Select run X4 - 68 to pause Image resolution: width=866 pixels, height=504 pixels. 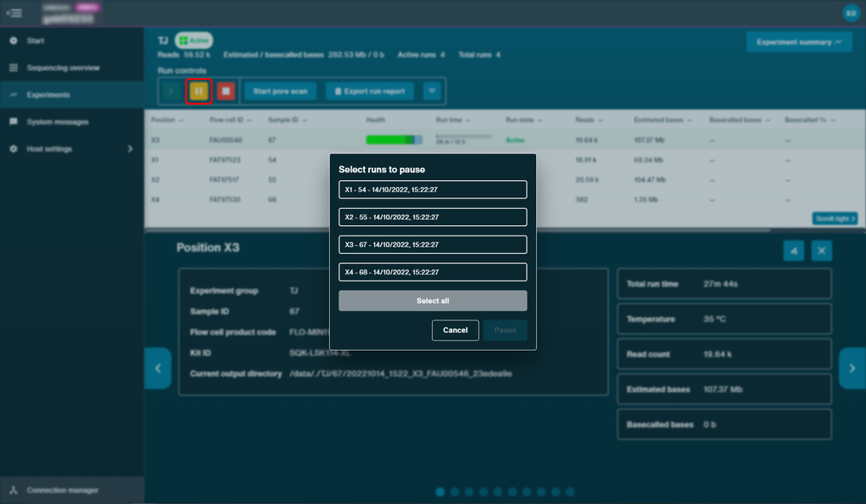click(x=432, y=272)
